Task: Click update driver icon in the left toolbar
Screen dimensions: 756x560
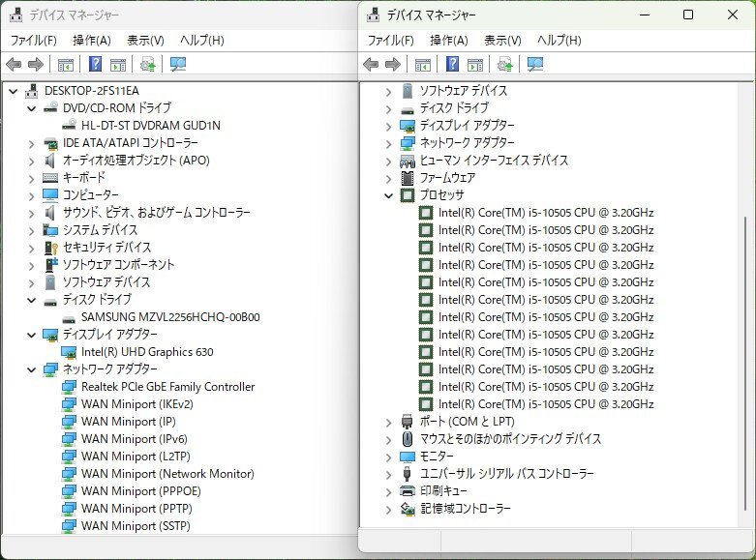Action: [x=147, y=64]
